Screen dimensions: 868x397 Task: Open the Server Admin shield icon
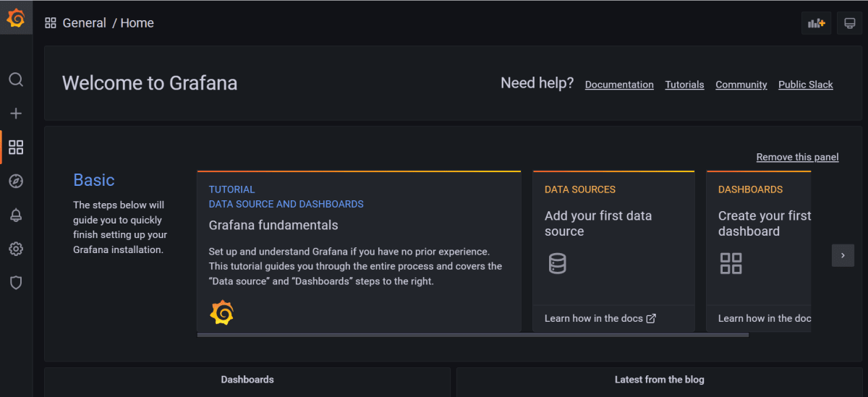(x=16, y=283)
